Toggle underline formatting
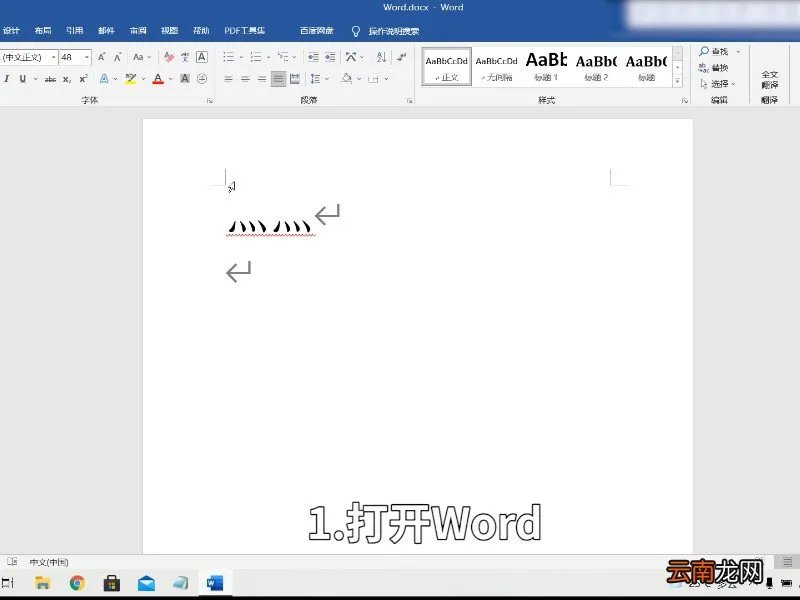 (x=22, y=79)
